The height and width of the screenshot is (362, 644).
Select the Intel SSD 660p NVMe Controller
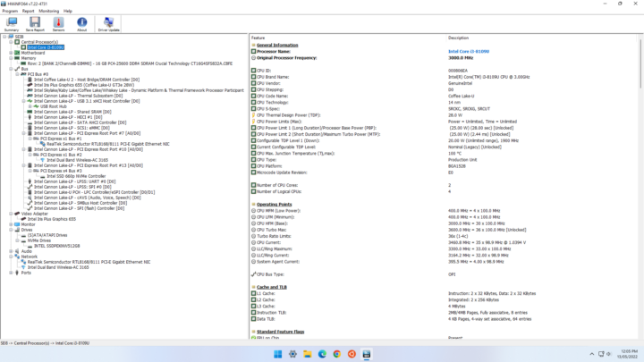pyautogui.click(x=76, y=176)
